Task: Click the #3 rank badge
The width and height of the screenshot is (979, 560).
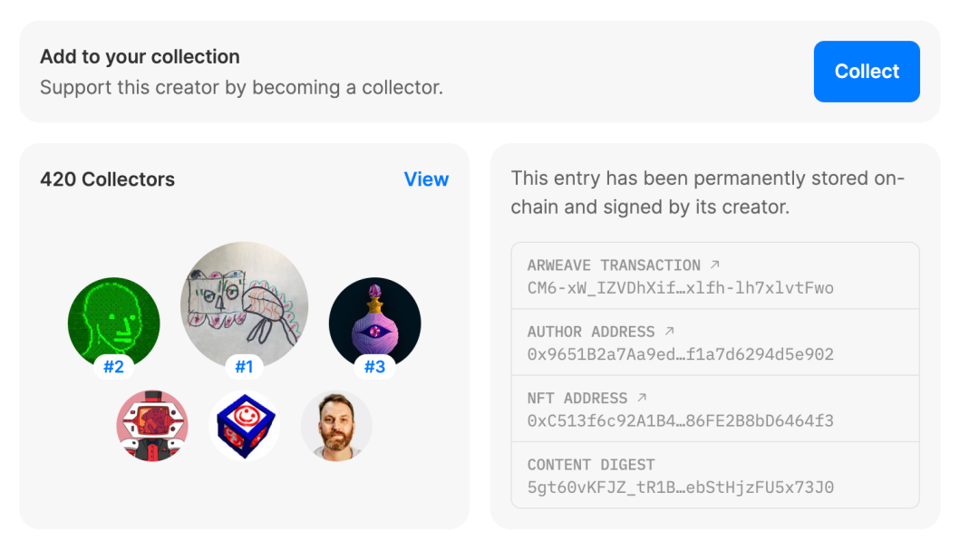Action: [x=374, y=367]
